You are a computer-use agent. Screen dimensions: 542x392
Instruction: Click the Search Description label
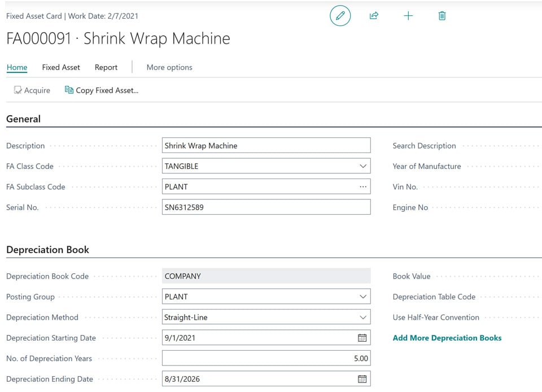coord(424,146)
